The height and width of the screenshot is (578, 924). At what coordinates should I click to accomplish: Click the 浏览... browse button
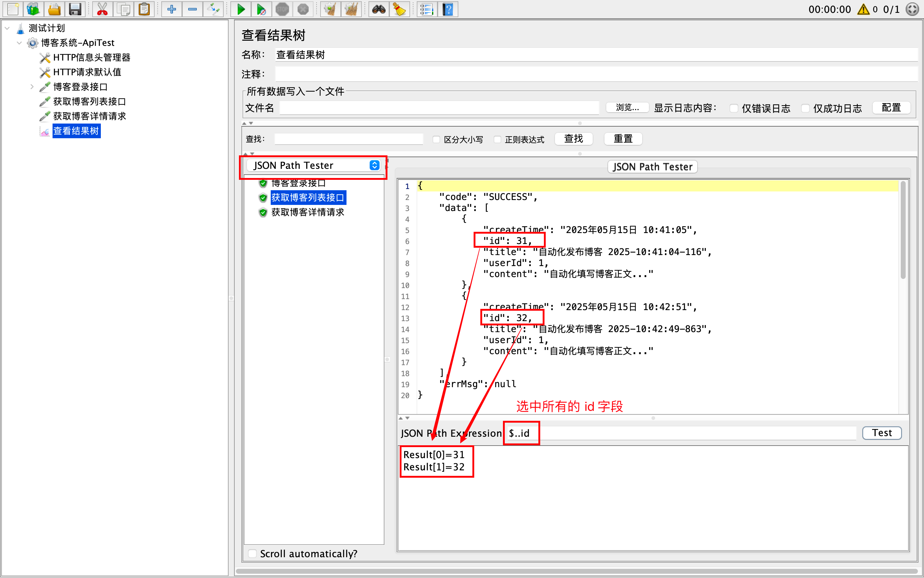[627, 107]
